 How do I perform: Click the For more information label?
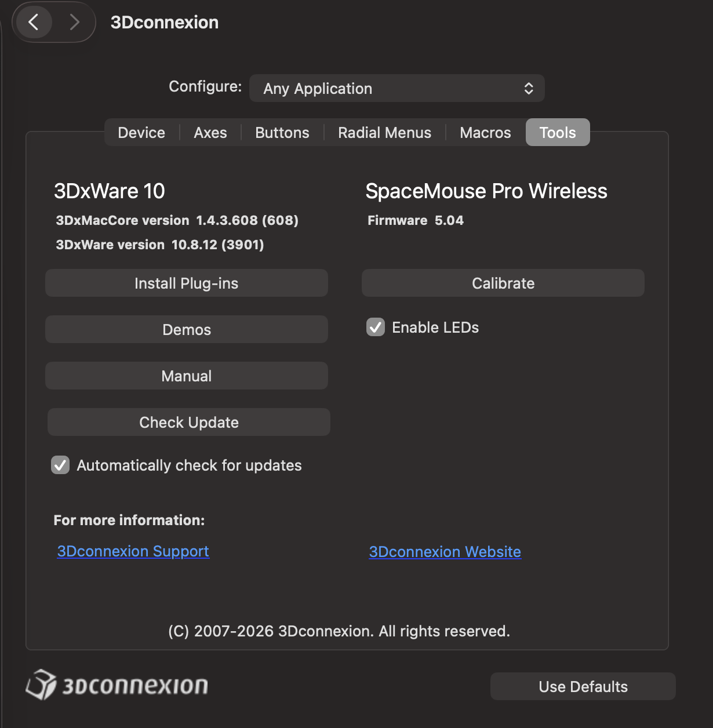coord(129,520)
